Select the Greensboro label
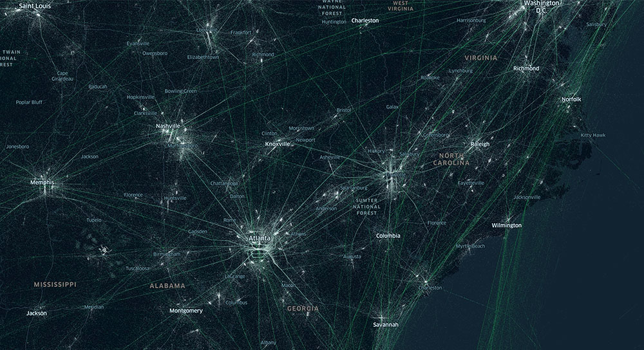Screen dimensions: 644x350 pos(436,135)
